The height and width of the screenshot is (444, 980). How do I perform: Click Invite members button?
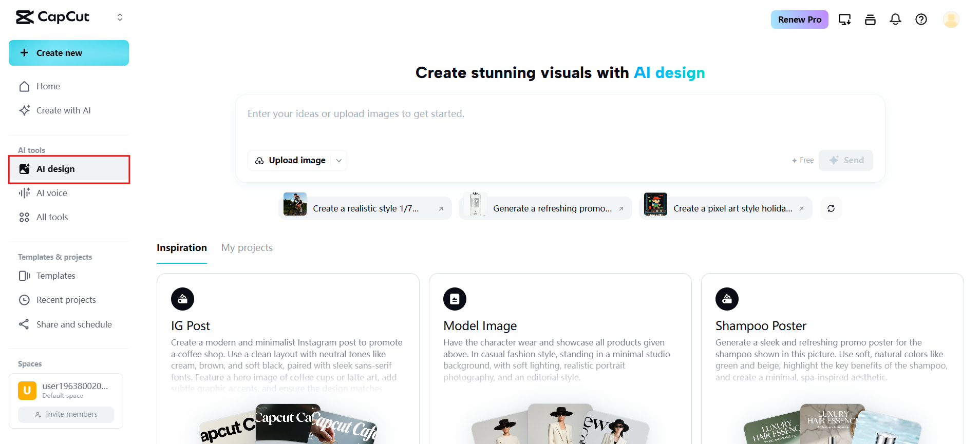66,414
